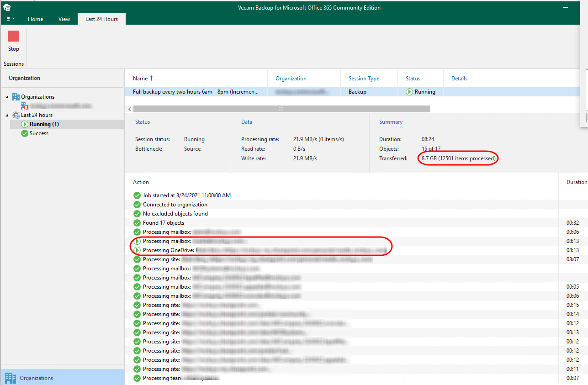Click the check icon beside No excluded objects found
The image size is (588, 385).
pos(137,214)
